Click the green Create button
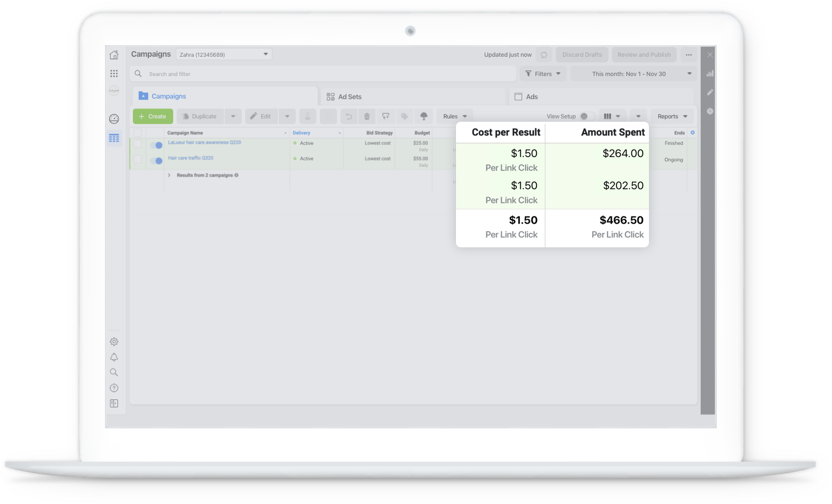Screen dimensions: 832x504 (x=153, y=116)
